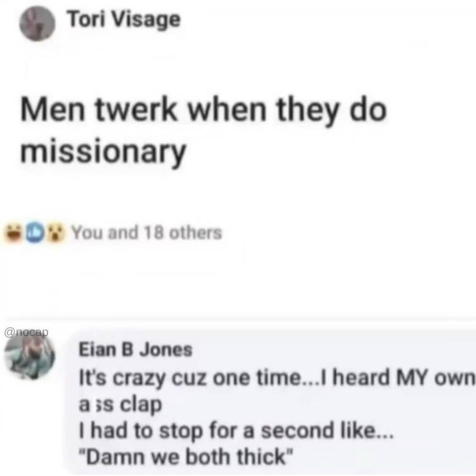Click the Eian B Jones commenter name

[136, 349]
